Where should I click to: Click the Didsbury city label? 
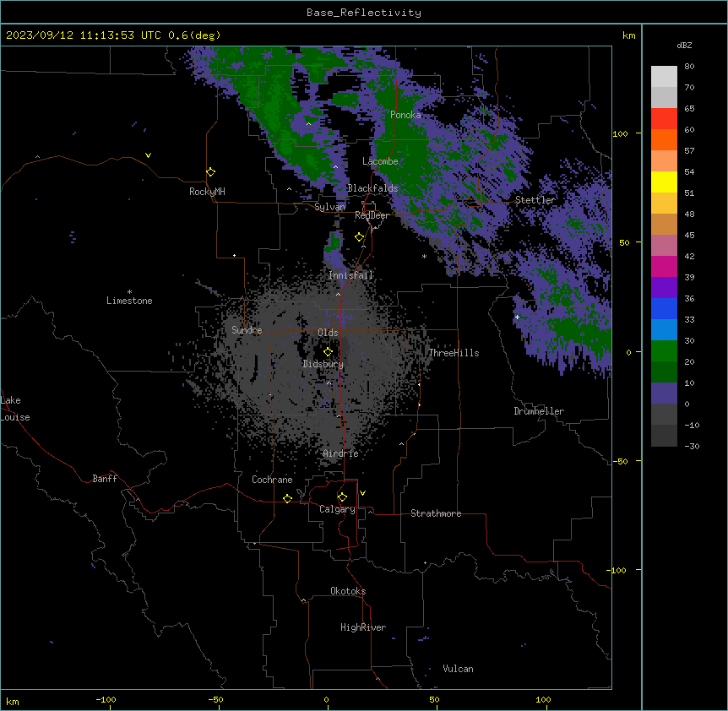323,364
